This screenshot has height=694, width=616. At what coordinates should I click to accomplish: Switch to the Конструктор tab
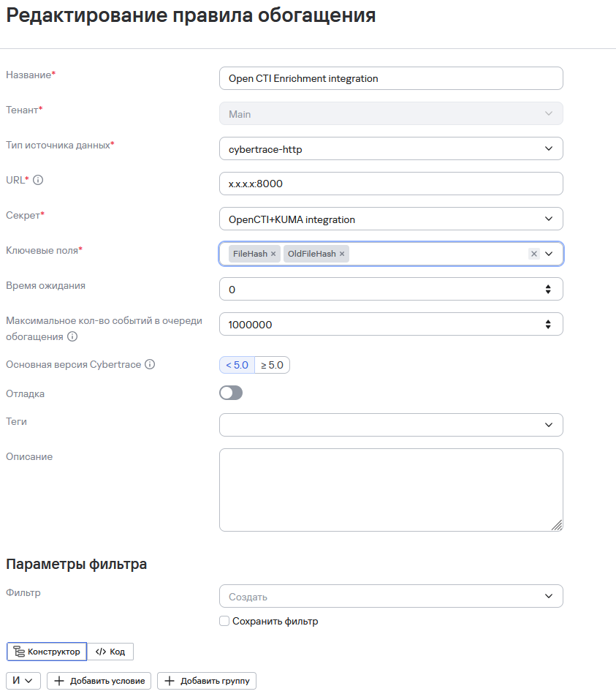[x=47, y=652]
